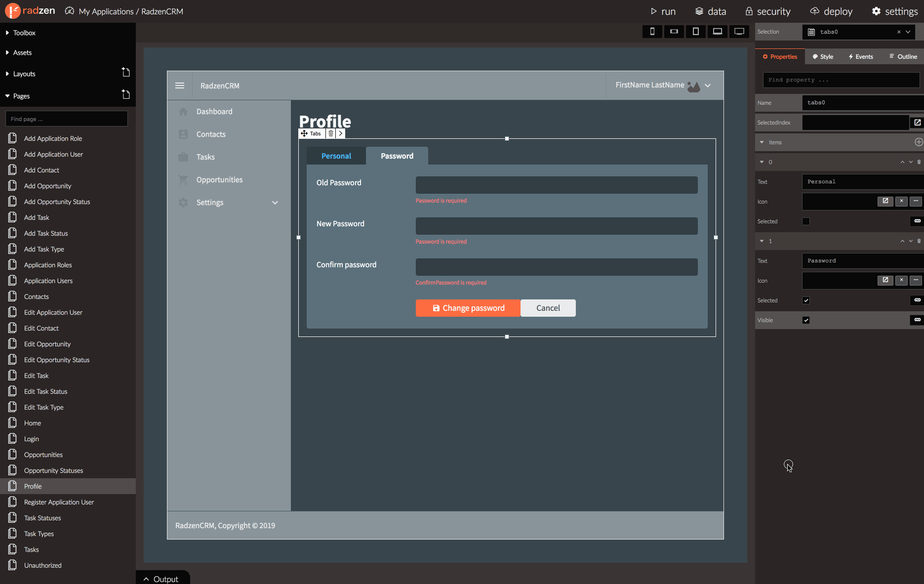Open expression editor for item 1 Icon
Viewport: 924px width, 584px height.
coord(885,280)
